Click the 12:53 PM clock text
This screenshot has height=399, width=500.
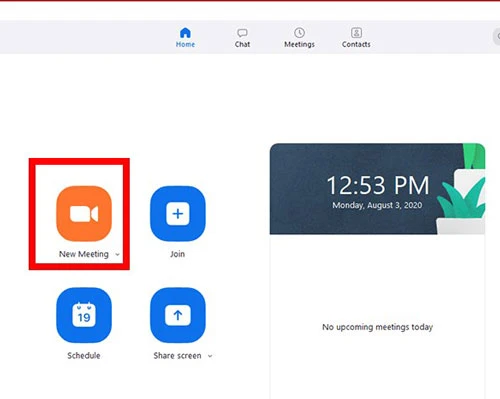pos(378,185)
